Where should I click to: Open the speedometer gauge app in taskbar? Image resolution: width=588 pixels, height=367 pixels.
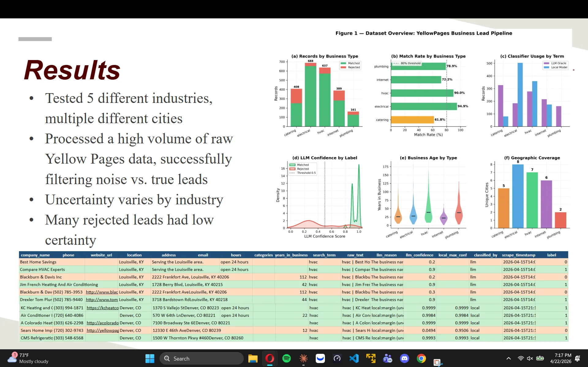pos(337,358)
